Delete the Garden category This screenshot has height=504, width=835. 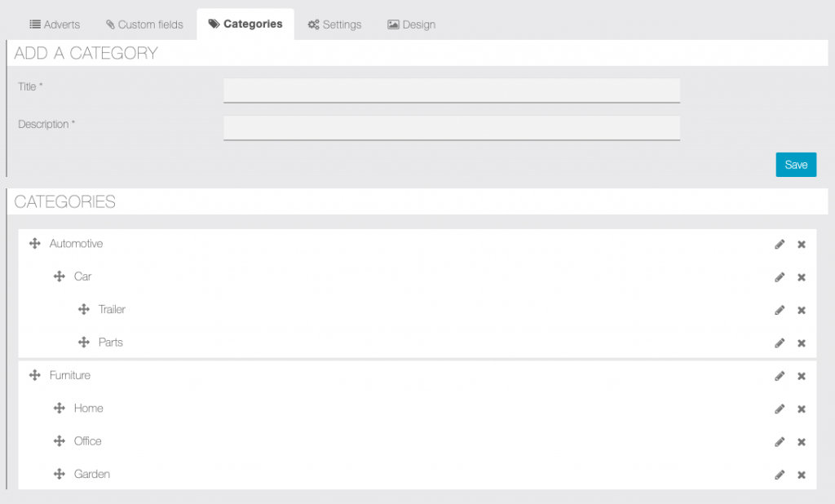pos(802,475)
